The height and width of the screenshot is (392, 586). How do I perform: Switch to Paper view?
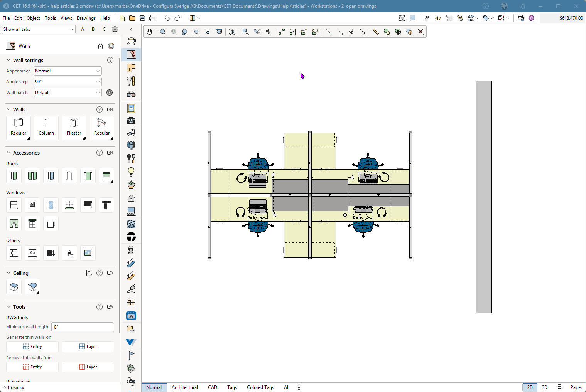click(576, 387)
